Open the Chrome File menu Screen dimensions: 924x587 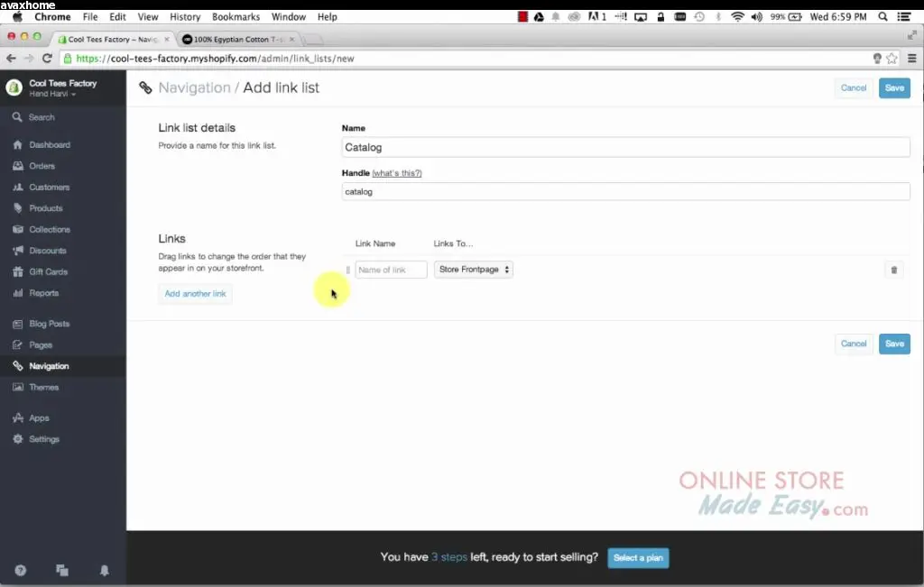[x=90, y=16]
